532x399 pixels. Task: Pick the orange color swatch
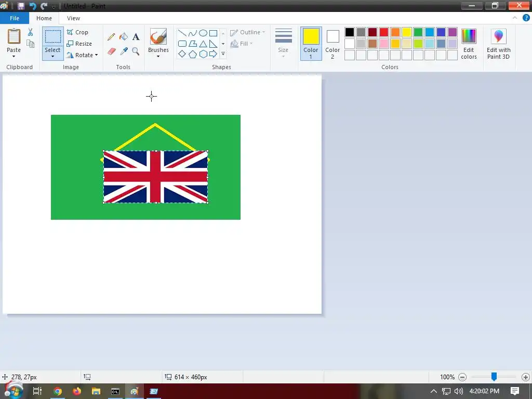coord(395,32)
